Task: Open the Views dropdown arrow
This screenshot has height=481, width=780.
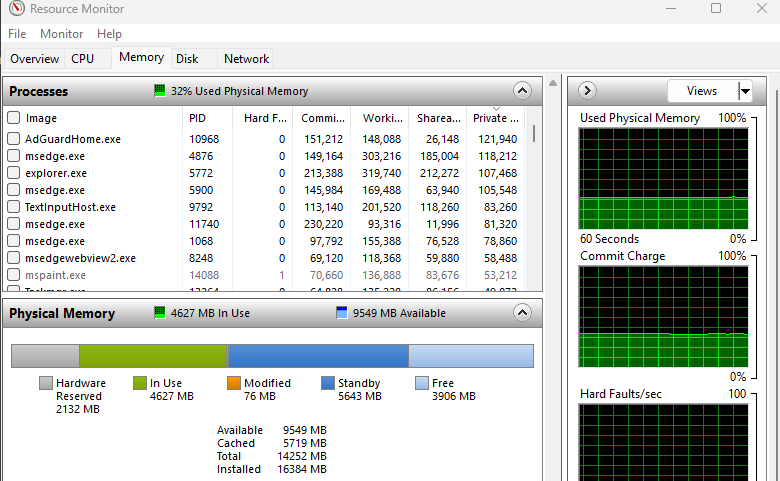Action: point(745,91)
